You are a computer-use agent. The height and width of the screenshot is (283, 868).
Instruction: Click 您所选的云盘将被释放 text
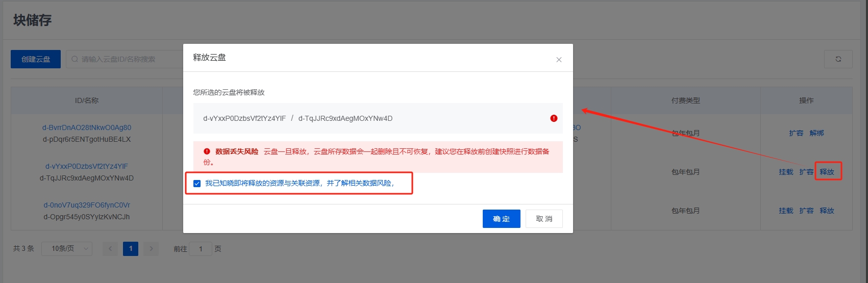pyautogui.click(x=229, y=92)
